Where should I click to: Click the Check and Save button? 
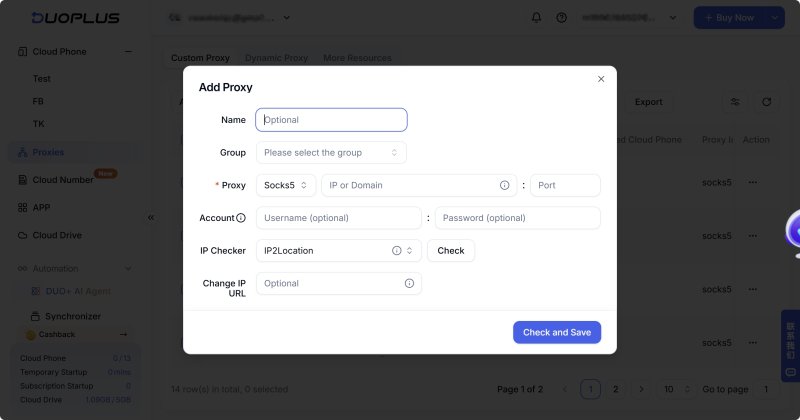557,332
